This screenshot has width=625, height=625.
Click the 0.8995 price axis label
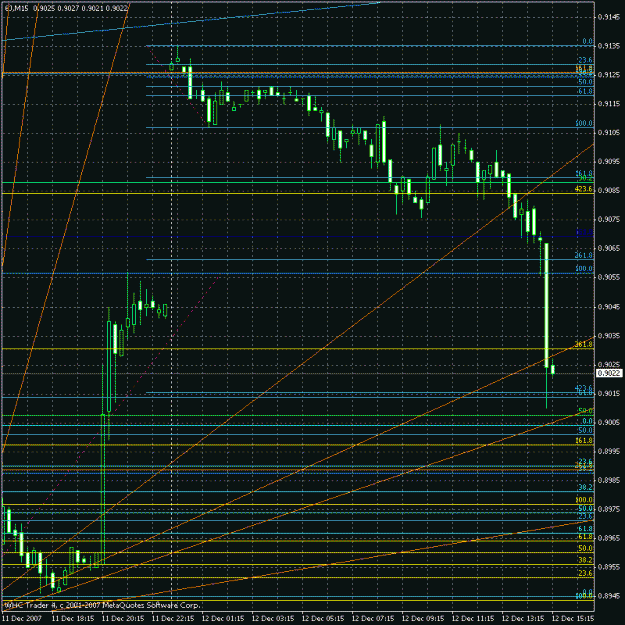(x=609, y=451)
